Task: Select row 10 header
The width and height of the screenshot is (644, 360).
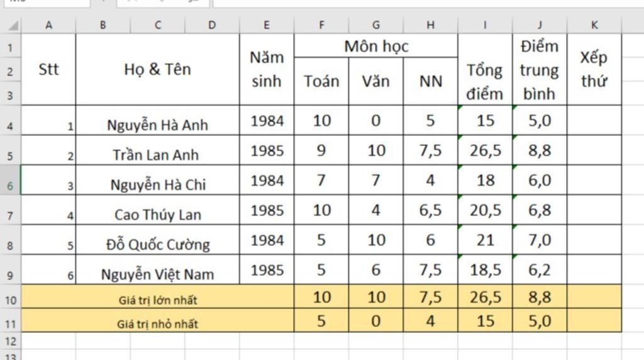Action: point(10,300)
